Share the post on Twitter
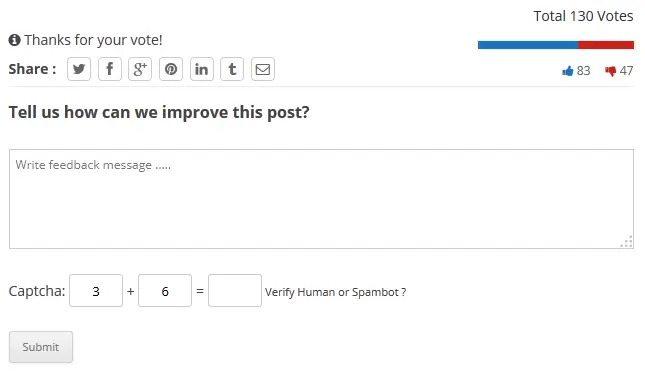 pos(79,69)
